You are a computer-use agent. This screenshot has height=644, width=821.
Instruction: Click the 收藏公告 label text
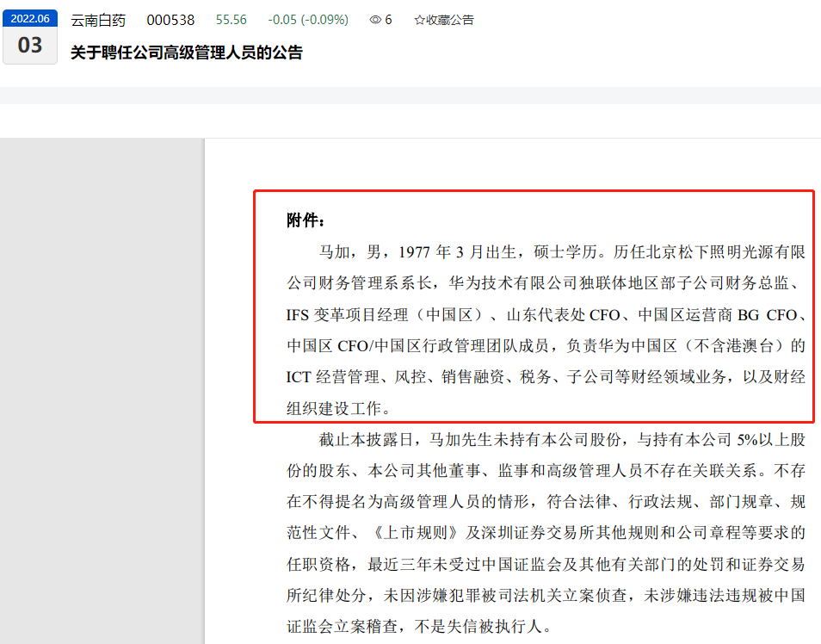pos(450,19)
